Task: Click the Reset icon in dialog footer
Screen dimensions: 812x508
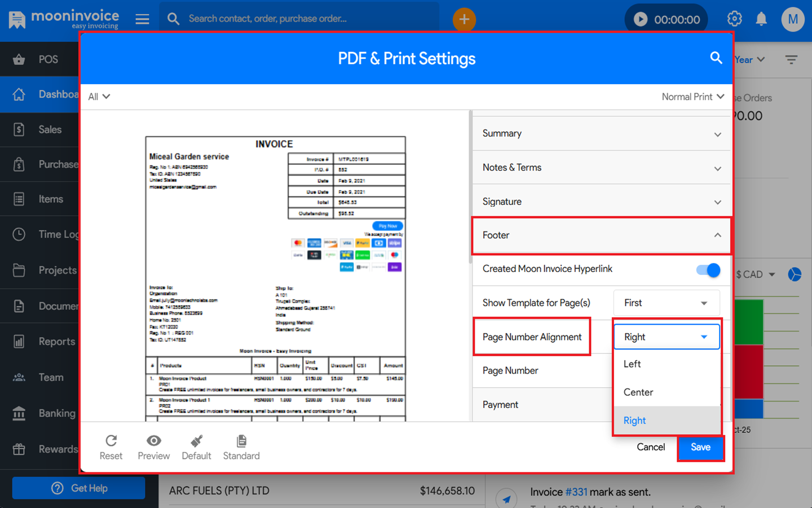Action: coord(111,441)
